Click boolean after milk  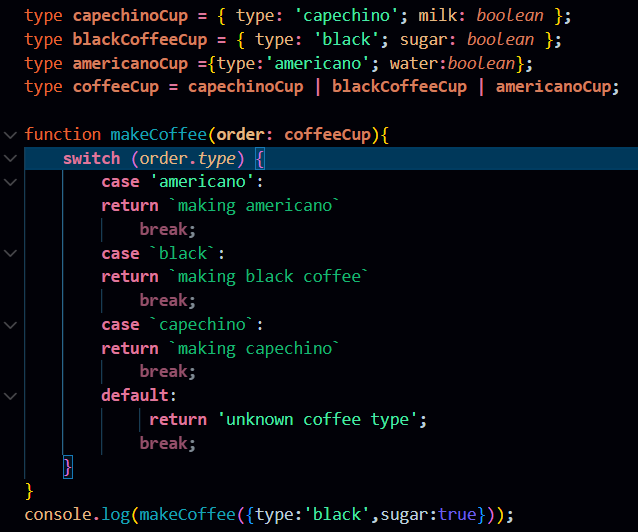510,16
